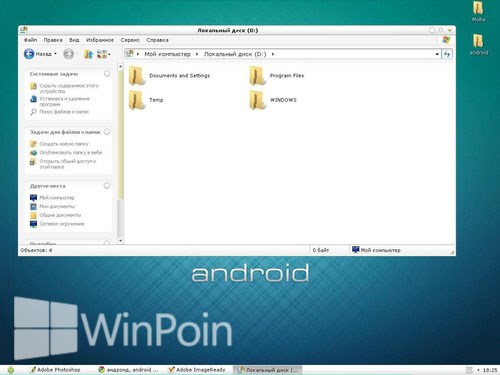Open the address bar history dropdown

point(437,54)
